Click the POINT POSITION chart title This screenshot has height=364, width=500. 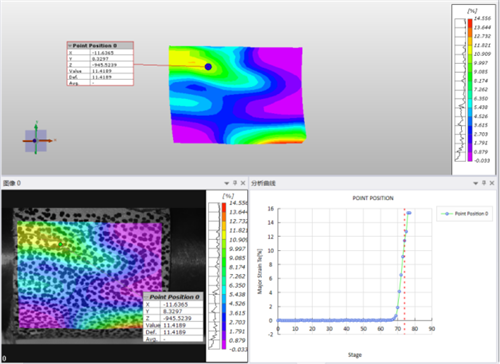[373, 198]
